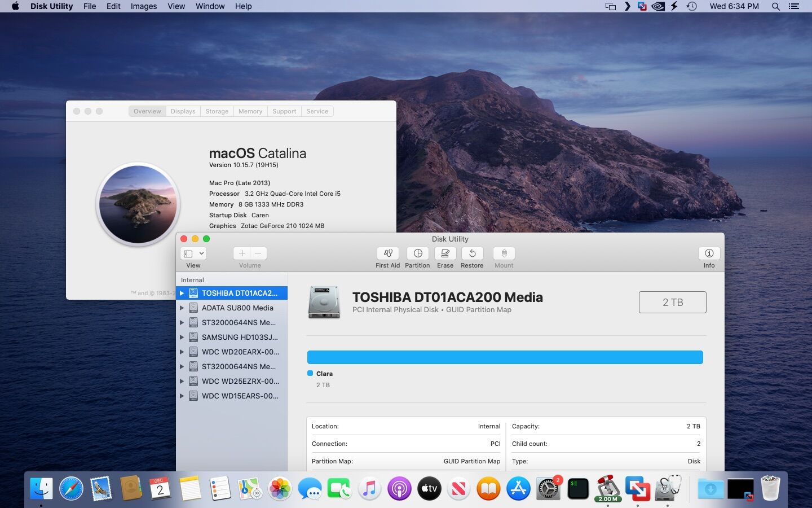812x508 pixels.
Task: Click the NVIDIA eye menu bar icon
Action: click(658, 6)
